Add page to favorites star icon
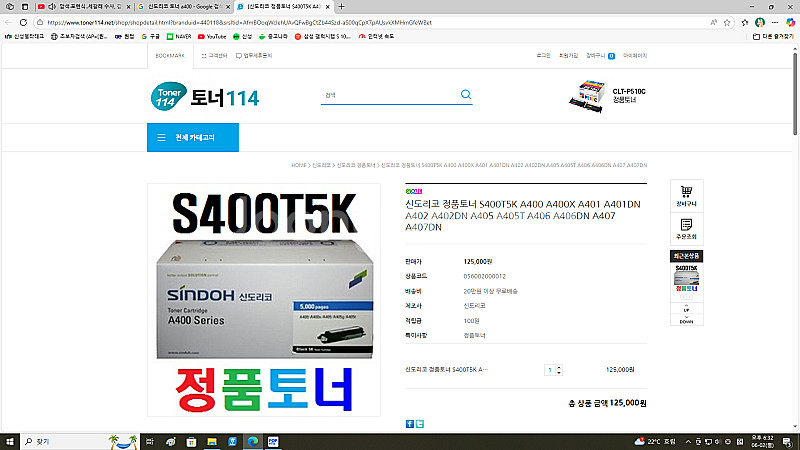This screenshot has width=800, height=450. coord(727,22)
